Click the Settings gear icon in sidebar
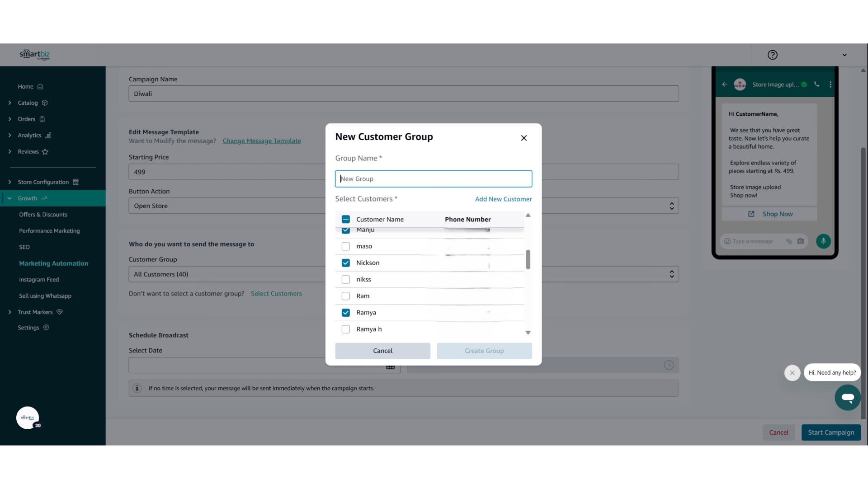868x488 pixels. point(46,328)
